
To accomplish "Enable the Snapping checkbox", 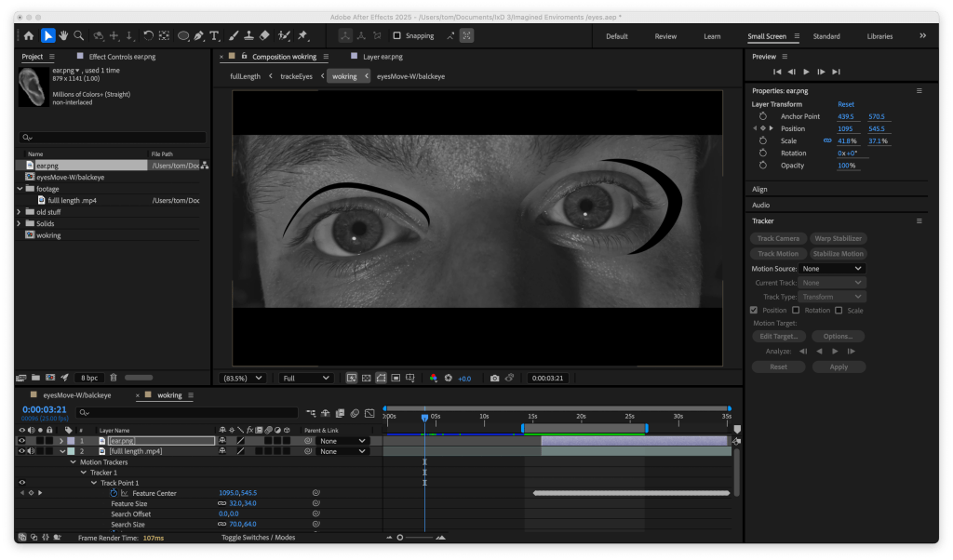I will (x=397, y=36).
